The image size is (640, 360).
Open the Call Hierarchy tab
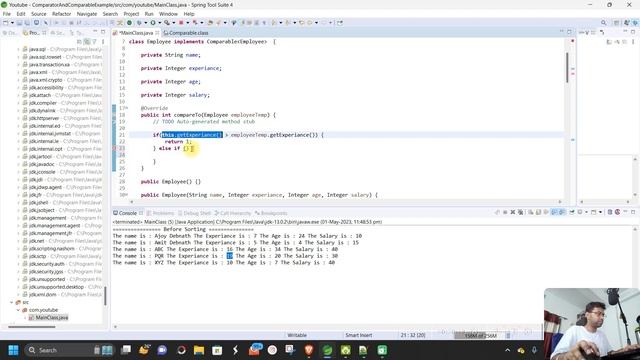click(x=233, y=213)
